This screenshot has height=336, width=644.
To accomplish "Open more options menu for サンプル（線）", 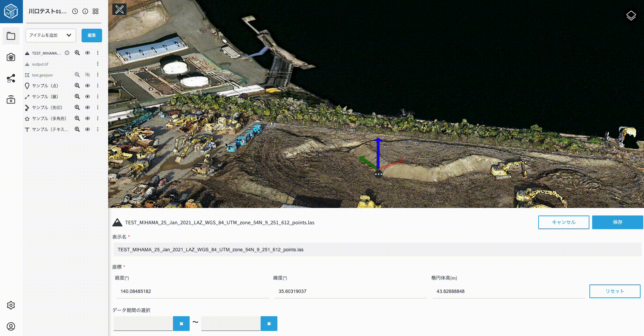I will pyautogui.click(x=98, y=97).
